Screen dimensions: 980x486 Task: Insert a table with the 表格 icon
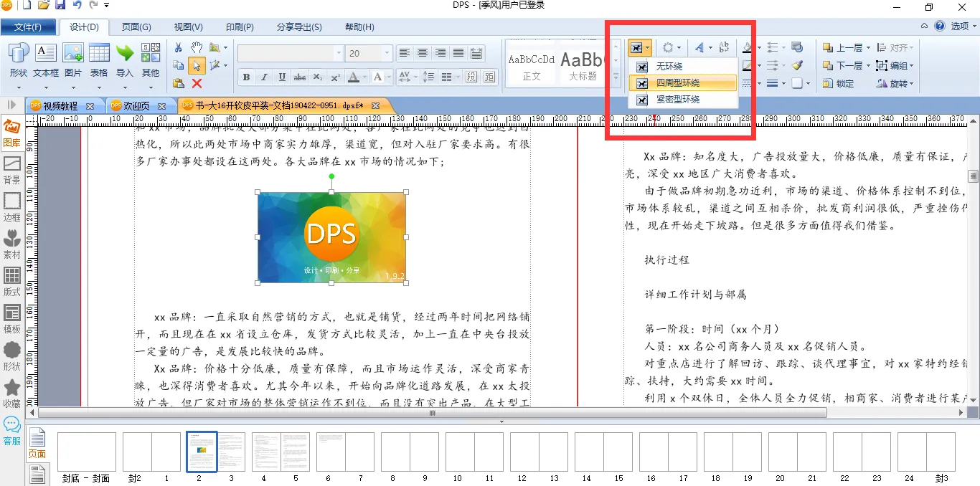pos(99,59)
